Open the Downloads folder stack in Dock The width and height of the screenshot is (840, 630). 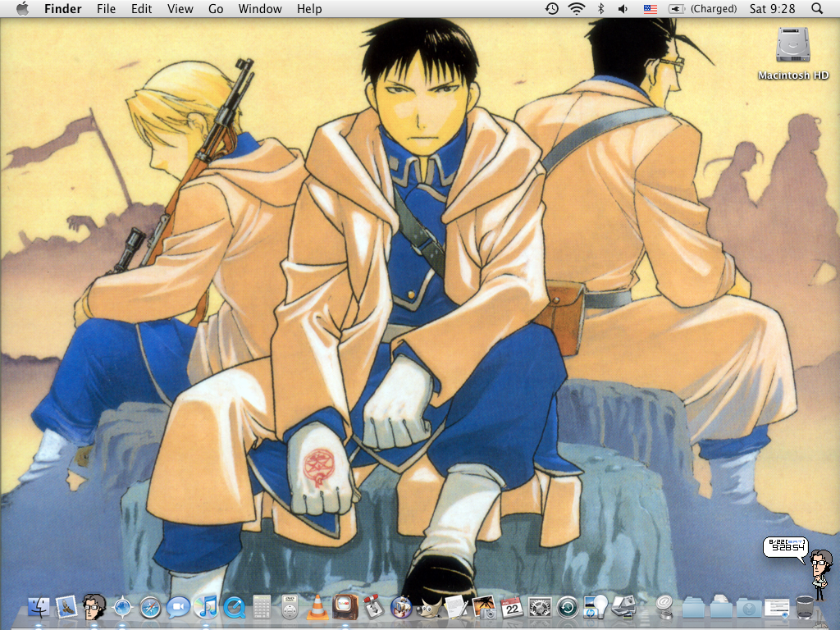click(x=749, y=608)
